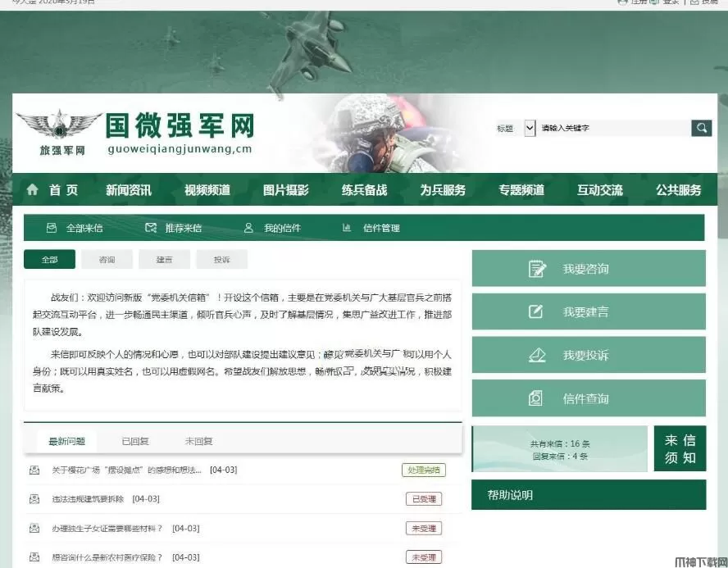Select the 建言 filter tab
Screen dimensions: 728x568
point(164,259)
